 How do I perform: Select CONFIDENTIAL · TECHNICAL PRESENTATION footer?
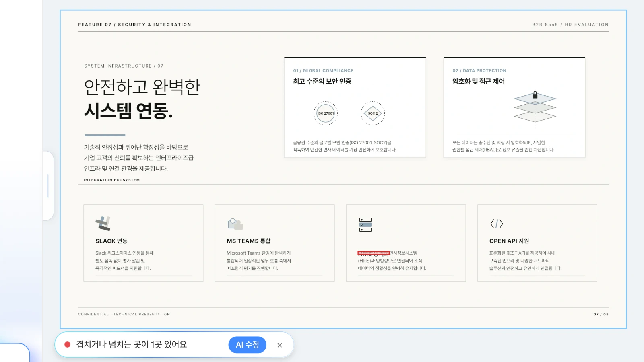124,314
